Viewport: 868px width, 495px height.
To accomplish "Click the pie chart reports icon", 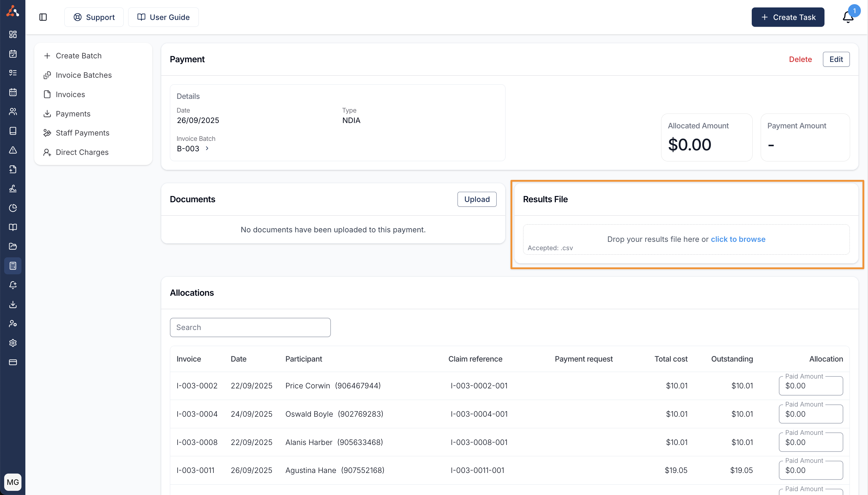I will pos(13,208).
